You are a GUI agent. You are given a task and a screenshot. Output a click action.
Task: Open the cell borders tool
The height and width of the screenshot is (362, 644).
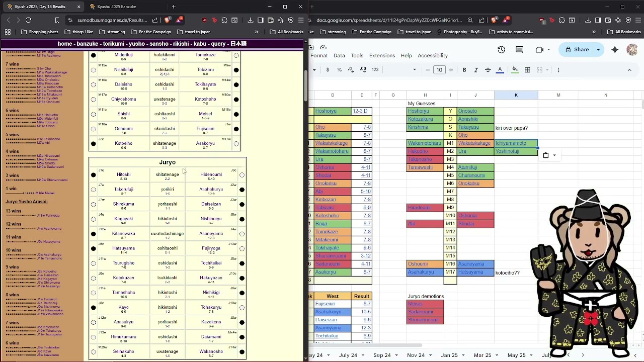[x=527, y=70]
